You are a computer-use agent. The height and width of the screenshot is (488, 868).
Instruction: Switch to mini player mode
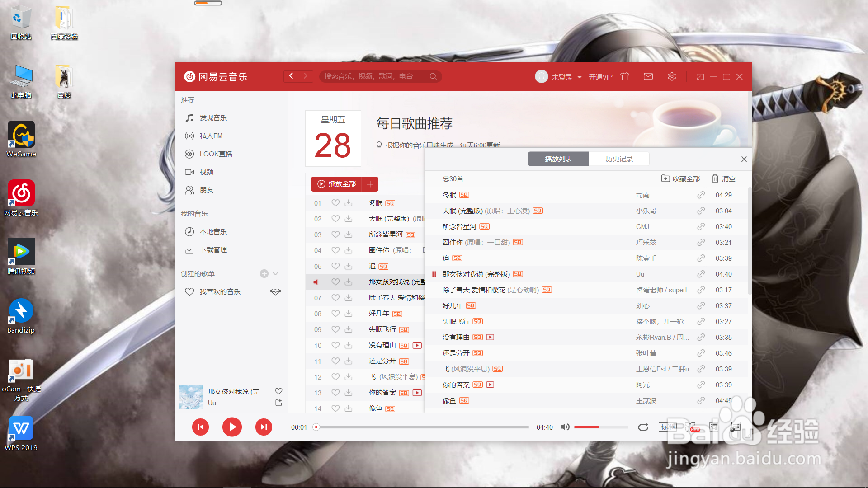pos(700,77)
